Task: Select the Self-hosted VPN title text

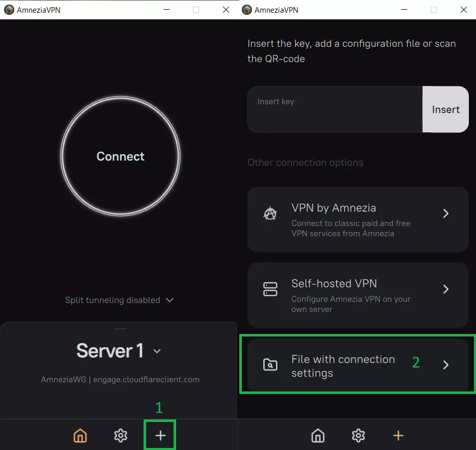Action: 334,284
